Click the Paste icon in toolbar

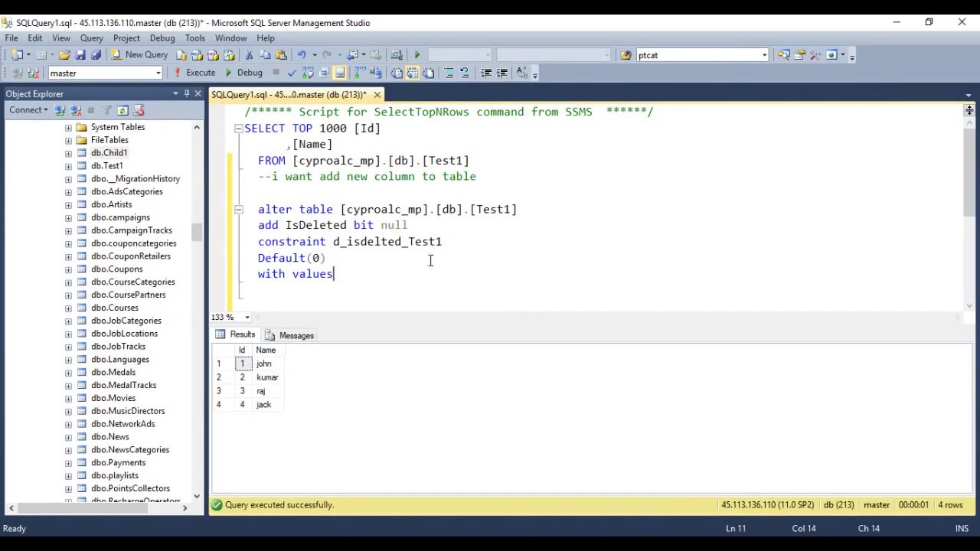[x=281, y=54]
